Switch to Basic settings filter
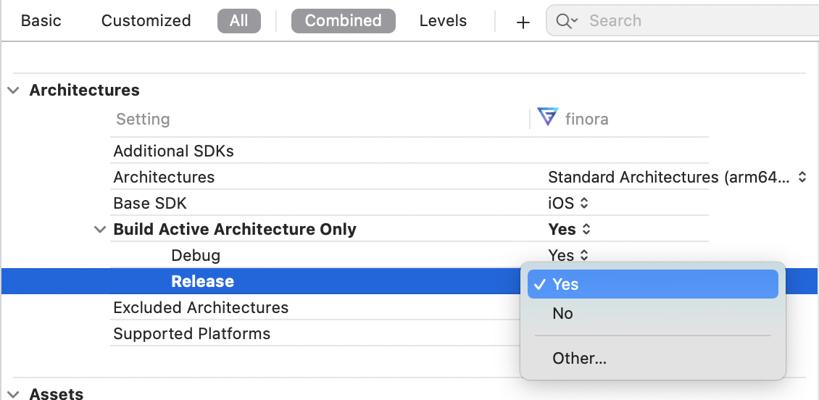Screen dimensions: 819x400 (x=41, y=20)
